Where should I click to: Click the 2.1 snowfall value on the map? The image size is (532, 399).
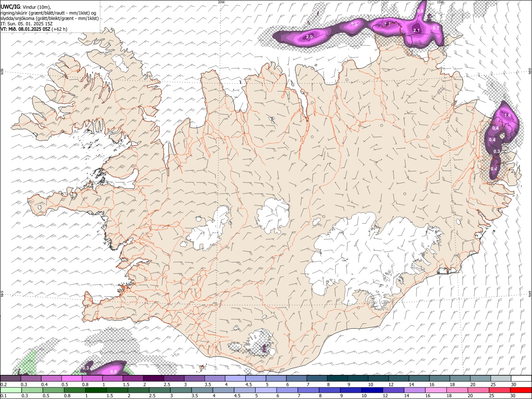416,31
